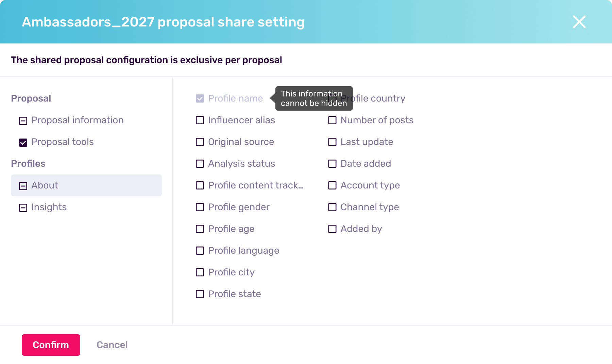612x364 pixels.
Task: Select the About section in Profiles
Action: point(86,185)
